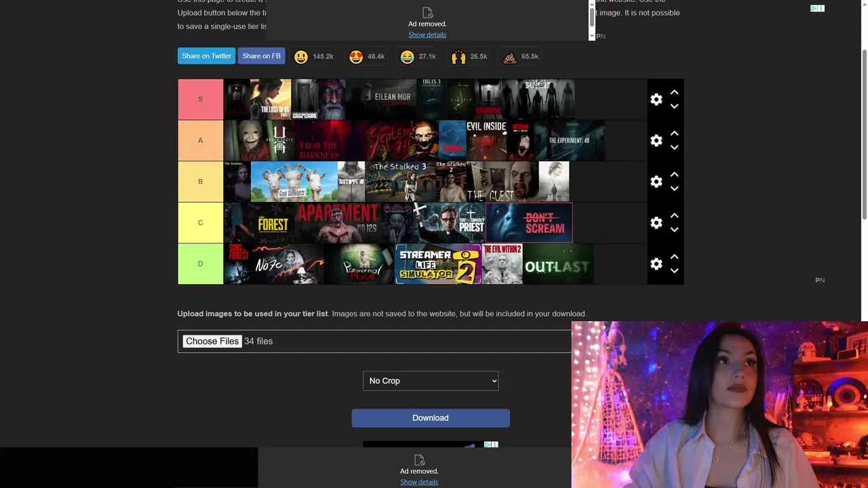Screen dimensions: 868x488
Task: Move B tier row down with arrow
Action: (674, 188)
